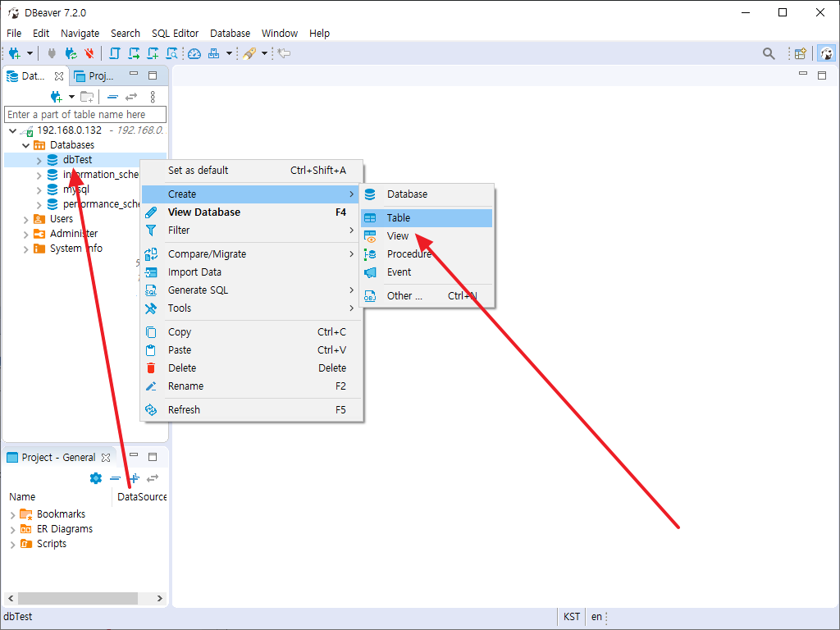
Task: Select Set as default in context menu
Action: coord(252,171)
